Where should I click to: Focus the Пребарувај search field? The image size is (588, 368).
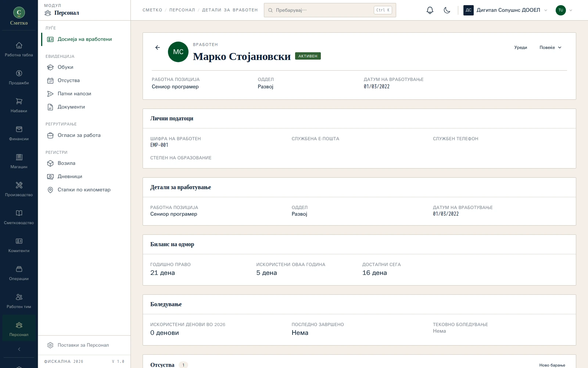[x=330, y=10]
